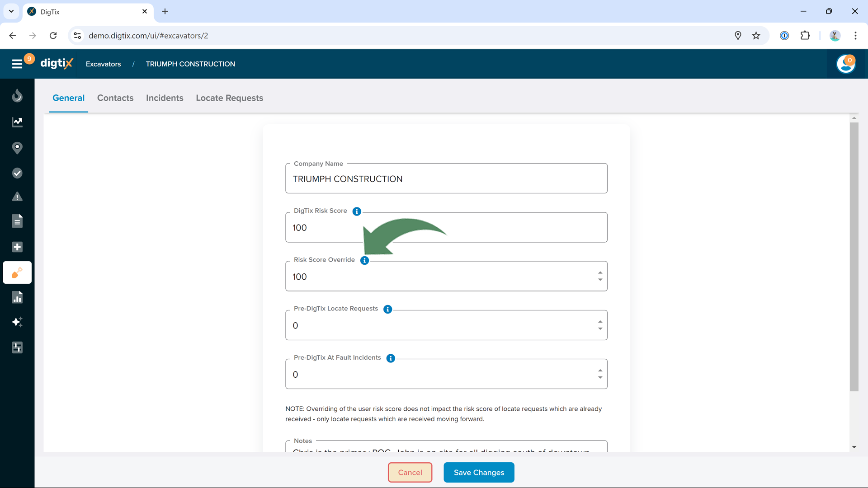
Task: Click the Company Name input field
Action: click(x=446, y=179)
